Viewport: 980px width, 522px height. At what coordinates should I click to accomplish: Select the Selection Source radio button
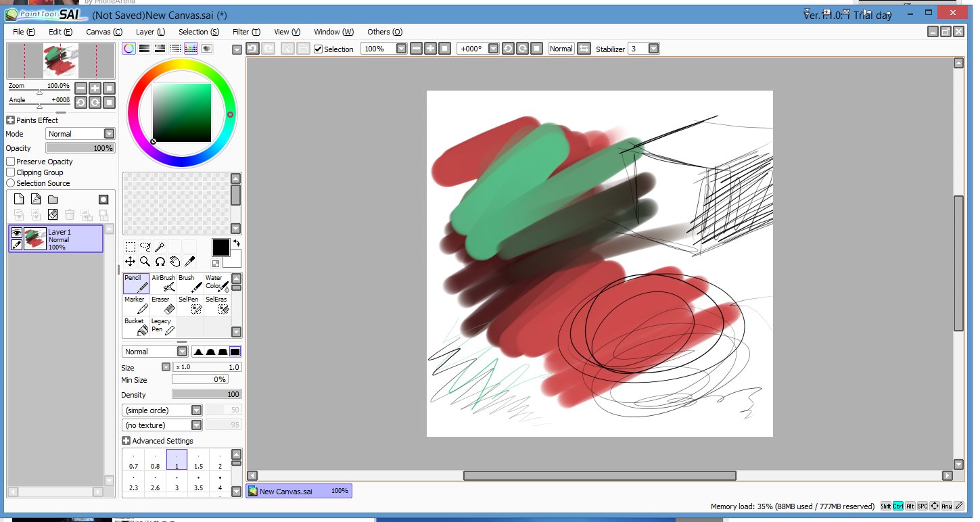[11, 183]
